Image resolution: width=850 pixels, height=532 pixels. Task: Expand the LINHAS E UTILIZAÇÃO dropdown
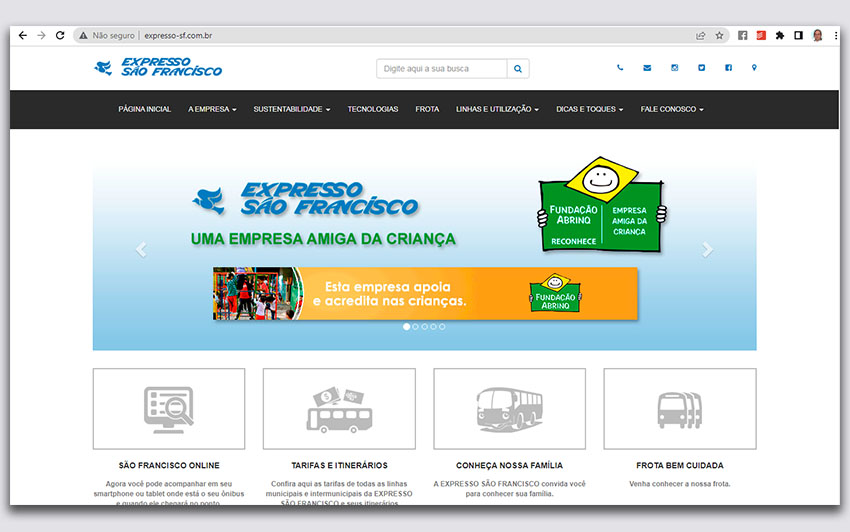(x=497, y=109)
